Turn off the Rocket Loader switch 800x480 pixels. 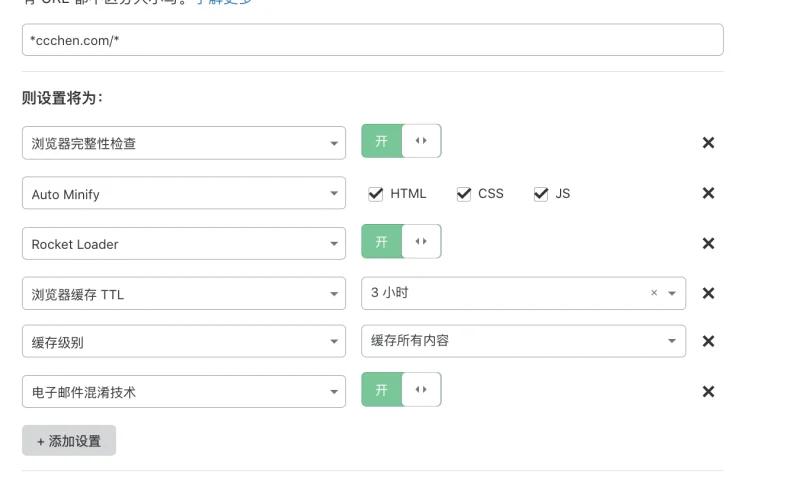coord(401,242)
